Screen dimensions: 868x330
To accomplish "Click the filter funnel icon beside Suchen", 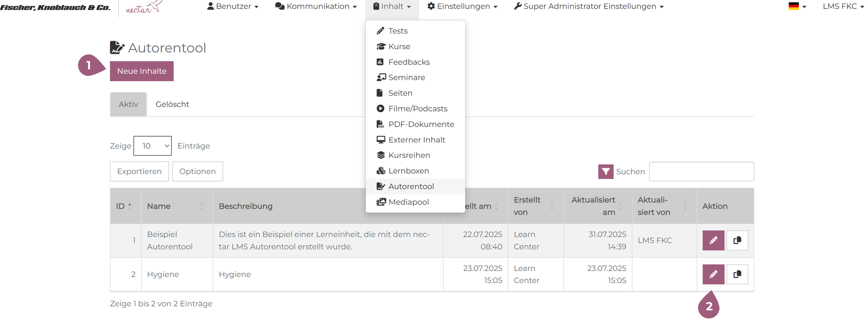I will pyautogui.click(x=605, y=172).
